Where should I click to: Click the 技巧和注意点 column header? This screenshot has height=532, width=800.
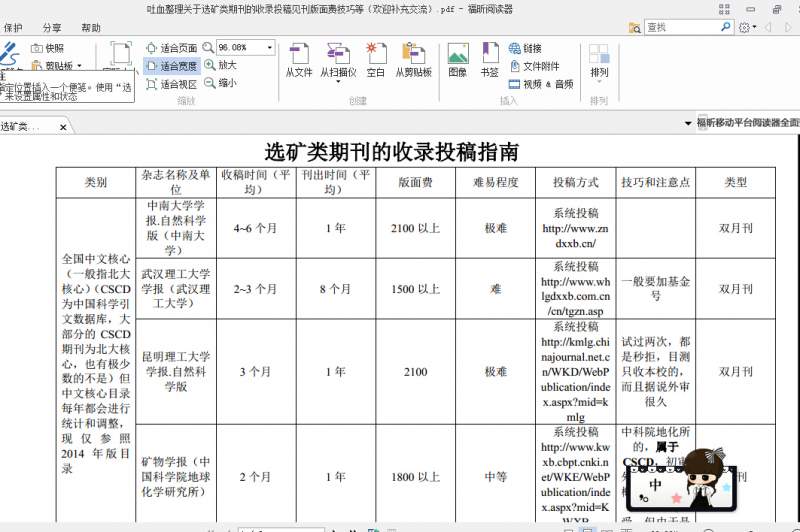[x=656, y=182]
